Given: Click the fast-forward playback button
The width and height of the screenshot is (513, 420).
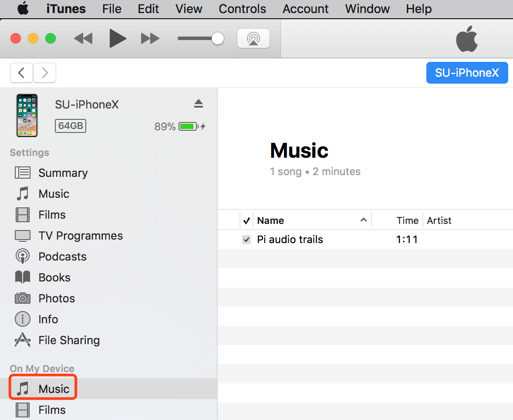Looking at the screenshot, I should coord(150,38).
